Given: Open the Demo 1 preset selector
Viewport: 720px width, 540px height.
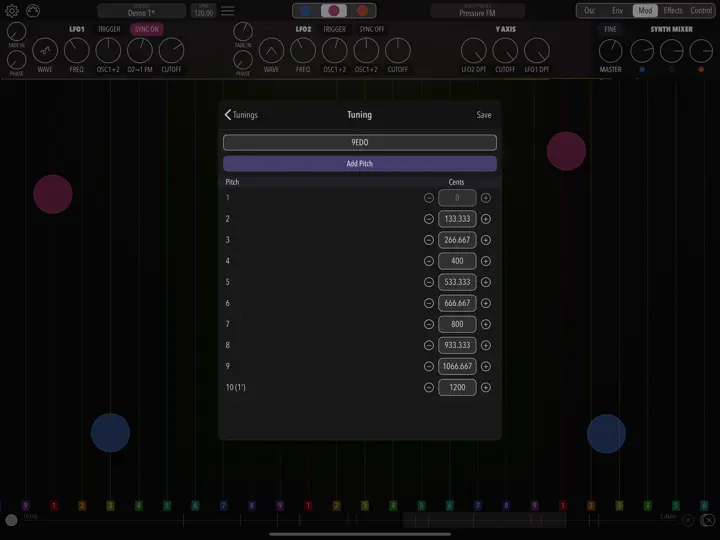Looking at the screenshot, I should pos(141,11).
